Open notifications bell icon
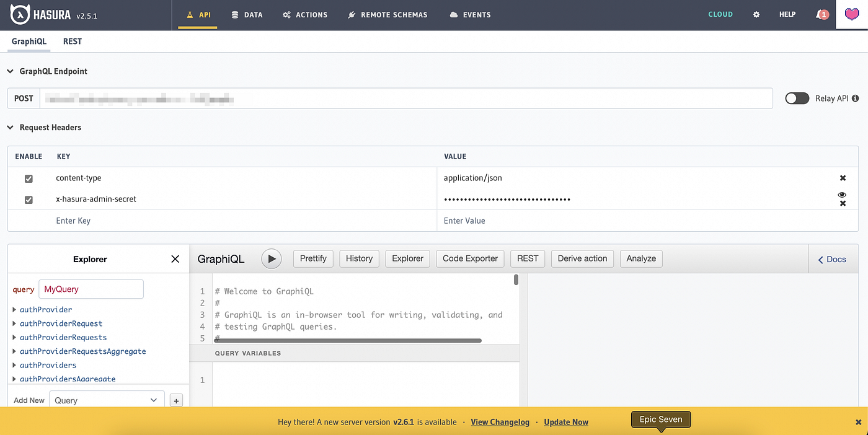Image resolution: width=868 pixels, height=435 pixels. pyautogui.click(x=822, y=14)
